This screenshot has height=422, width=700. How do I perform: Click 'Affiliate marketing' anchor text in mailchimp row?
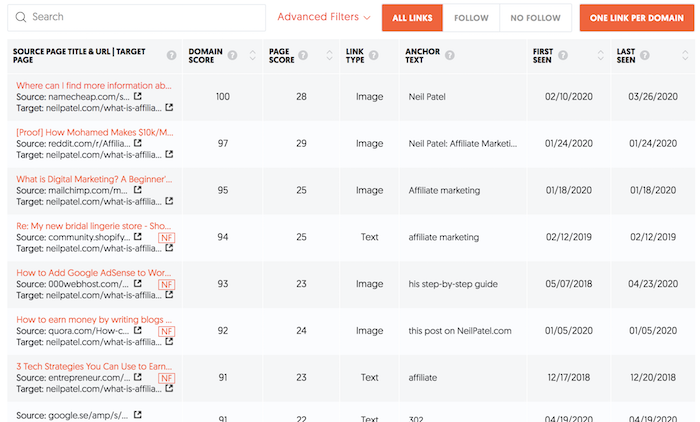click(x=444, y=191)
